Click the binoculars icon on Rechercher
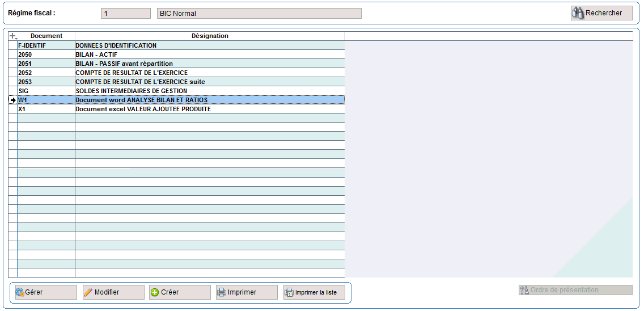This screenshot has height=311, width=644. tap(578, 13)
